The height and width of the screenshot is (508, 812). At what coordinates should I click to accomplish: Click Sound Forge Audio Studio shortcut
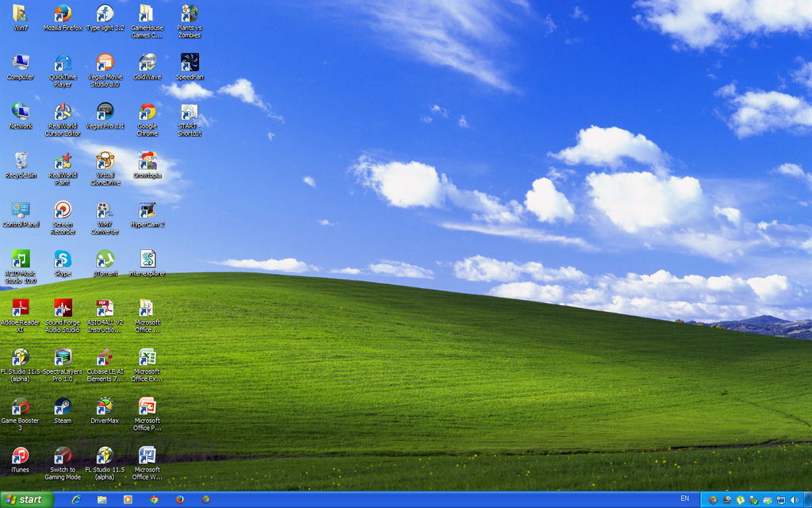coord(63,316)
